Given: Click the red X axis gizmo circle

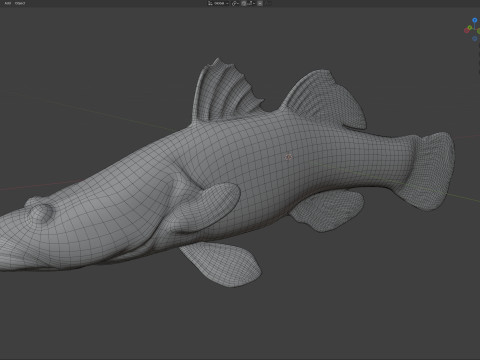Looking at the screenshot, I should 467,31.
